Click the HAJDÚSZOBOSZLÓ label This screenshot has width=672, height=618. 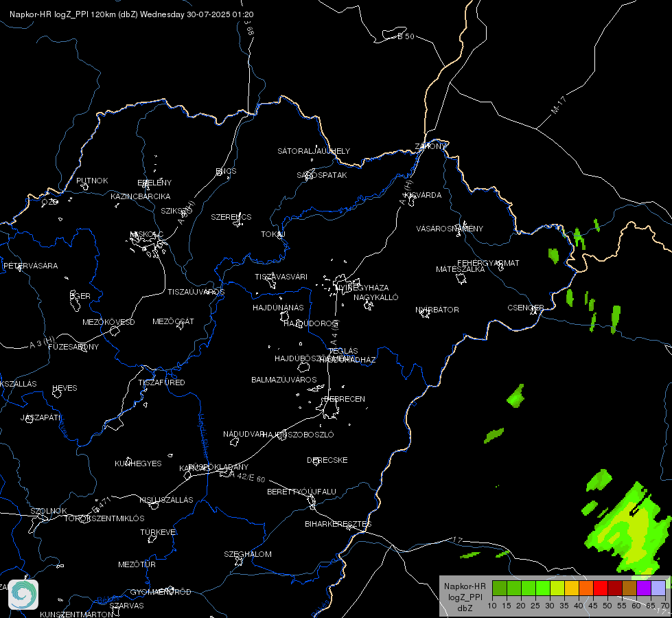tap(298, 435)
